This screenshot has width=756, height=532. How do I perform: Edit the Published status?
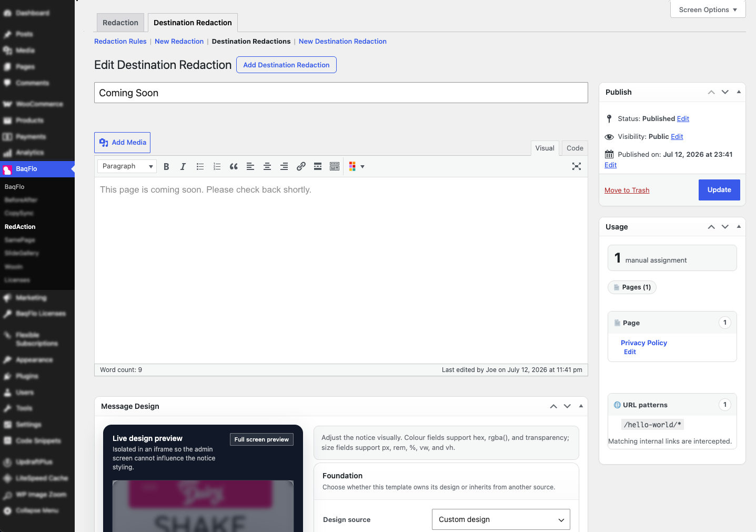[x=683, y=119]
